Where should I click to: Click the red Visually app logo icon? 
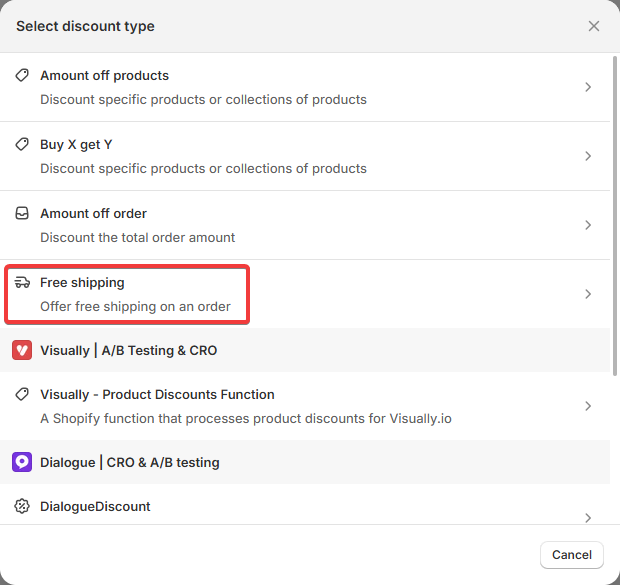pyautogui.click(x=22, y=350)
